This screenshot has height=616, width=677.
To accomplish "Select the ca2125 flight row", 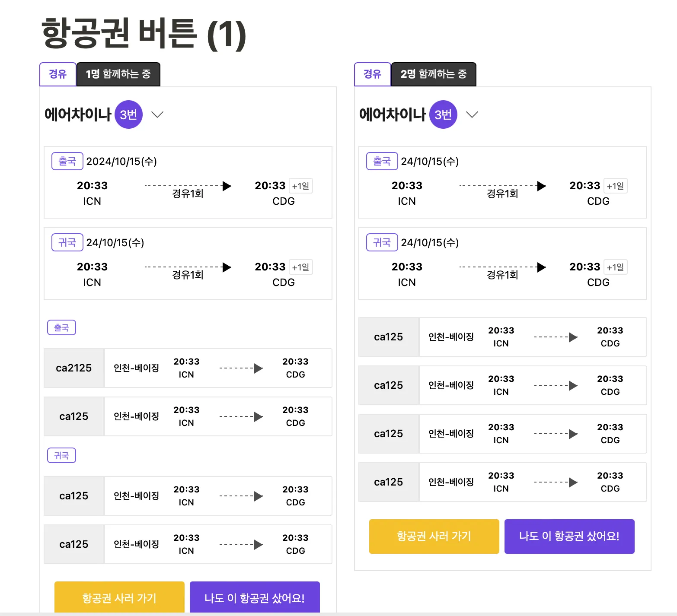I will point(188,368).
